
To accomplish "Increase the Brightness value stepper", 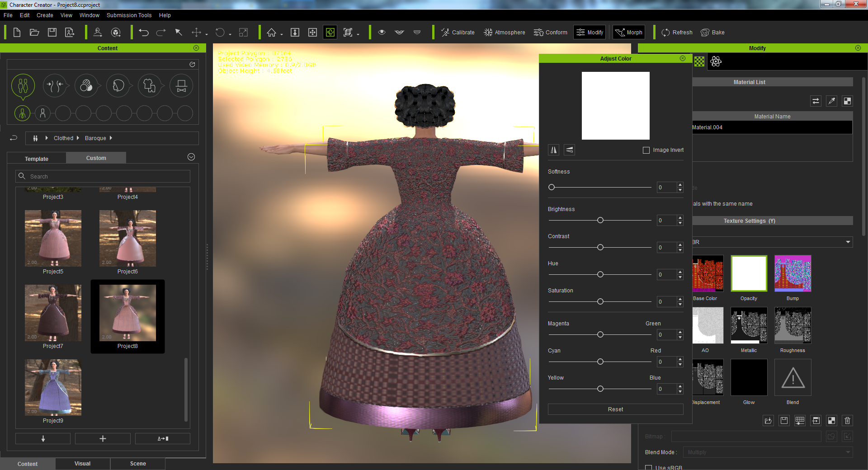I will point(680,218).
